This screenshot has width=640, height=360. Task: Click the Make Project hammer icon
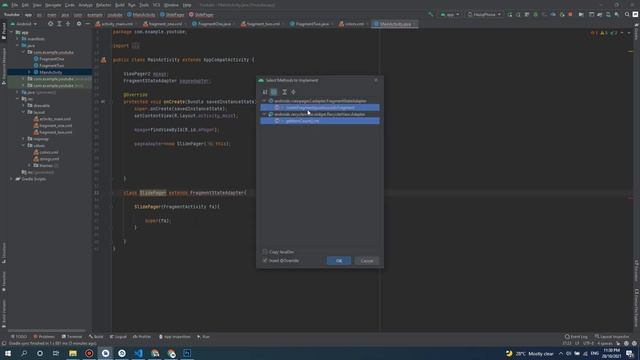click(431, 14)
